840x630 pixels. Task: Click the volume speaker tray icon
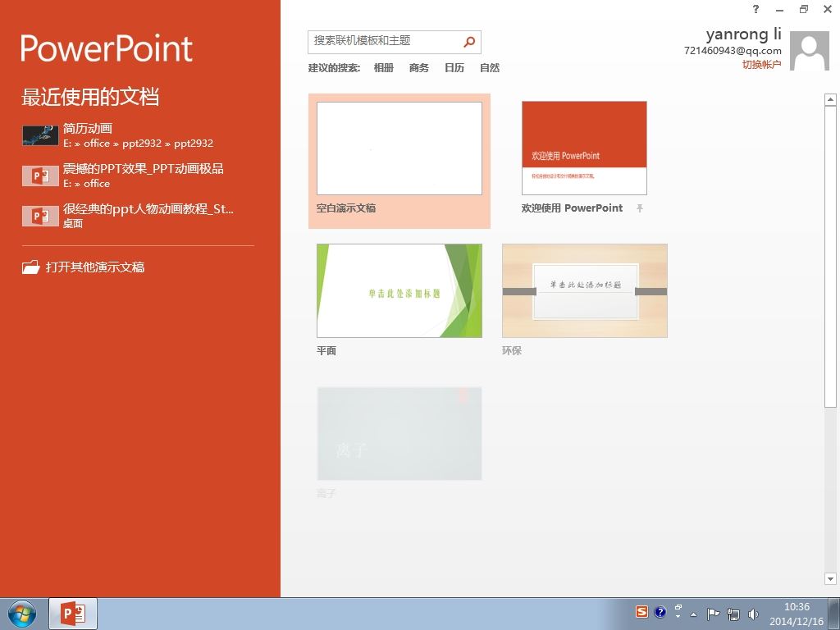click(x=753, y=614)
